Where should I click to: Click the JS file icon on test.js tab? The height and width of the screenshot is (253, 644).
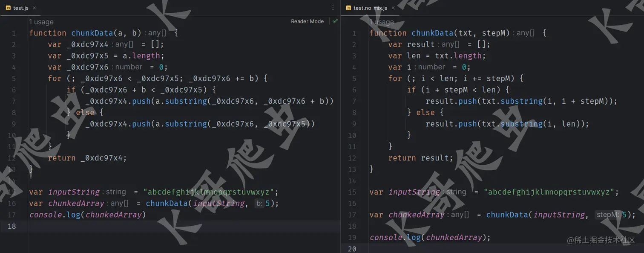[8, 8]
